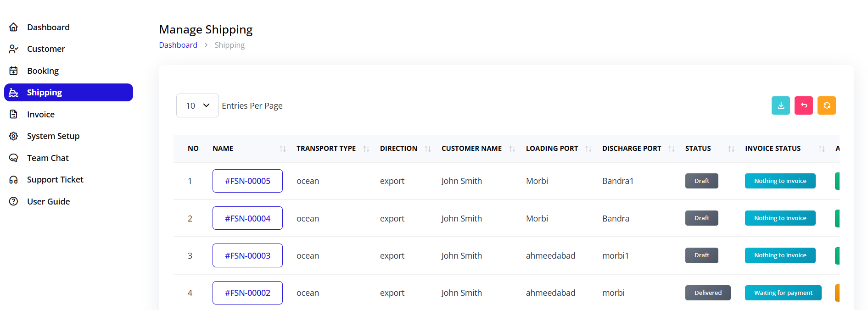
Task: Click the Waiting for payment badge
Action: tap(783, 293)
